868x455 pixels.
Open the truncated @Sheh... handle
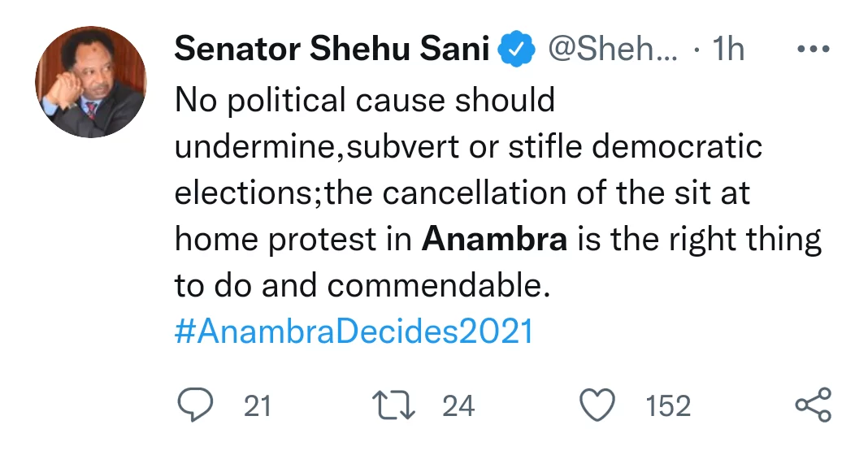612,50
